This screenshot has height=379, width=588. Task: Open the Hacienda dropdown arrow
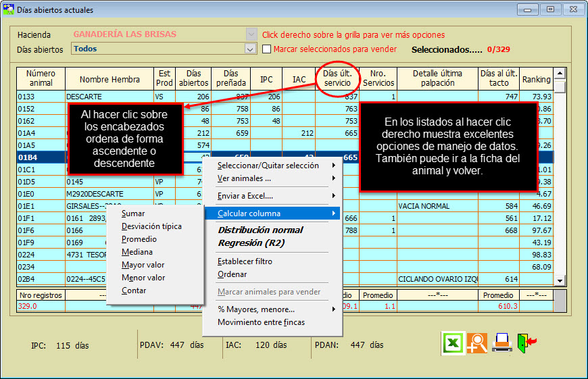point(251,34)
